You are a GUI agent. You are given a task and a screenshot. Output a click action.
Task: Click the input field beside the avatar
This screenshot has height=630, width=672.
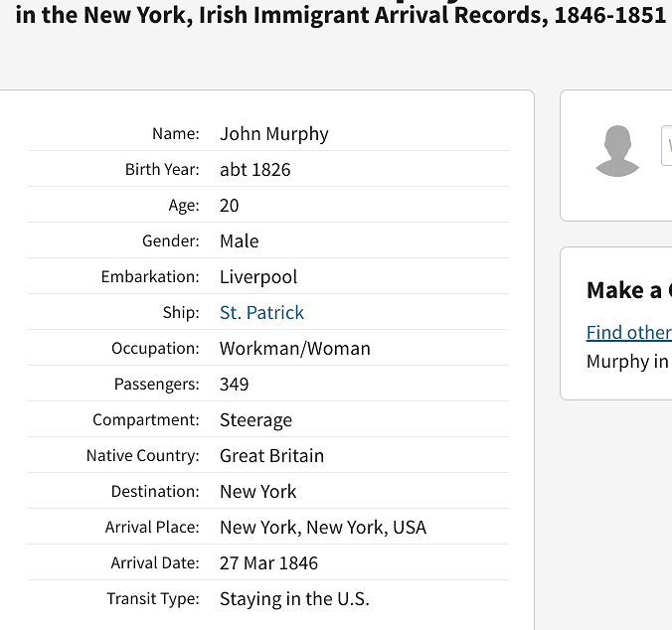pyautogui.click(x=666, y=145)
